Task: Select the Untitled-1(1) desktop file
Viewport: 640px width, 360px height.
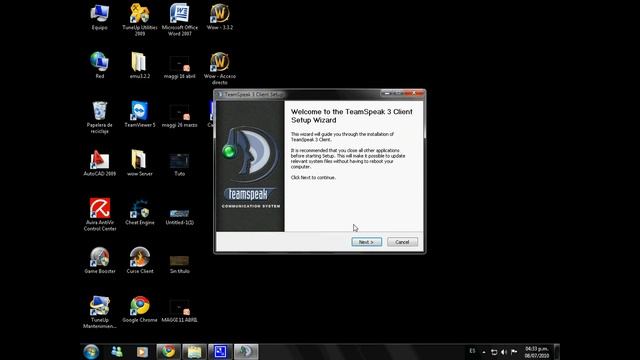Action: coord(180,216)
